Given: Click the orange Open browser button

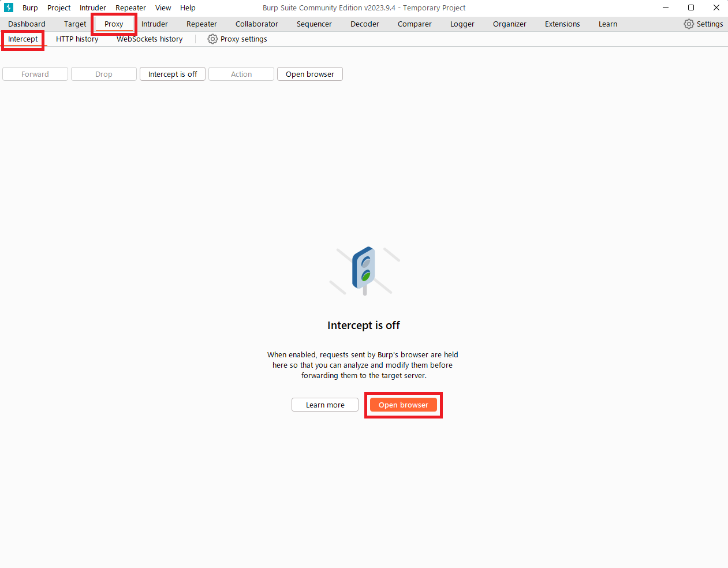Looking at the screenshot, I should [x=403, y=405].
